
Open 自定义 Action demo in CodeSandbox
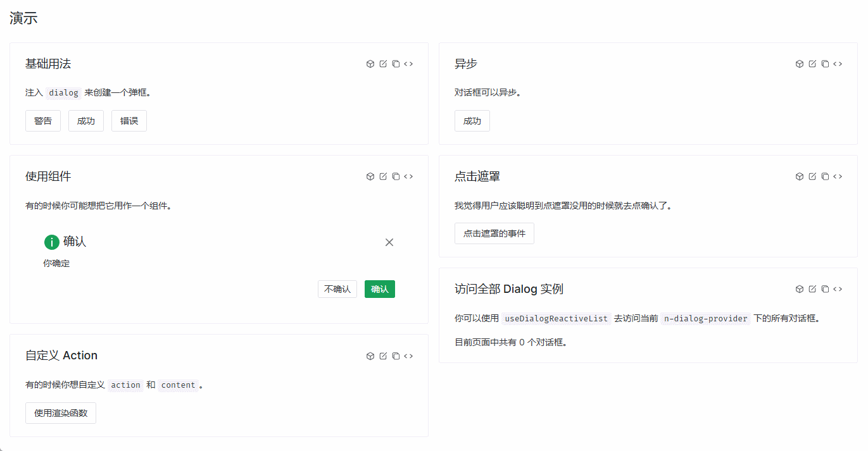370,356
